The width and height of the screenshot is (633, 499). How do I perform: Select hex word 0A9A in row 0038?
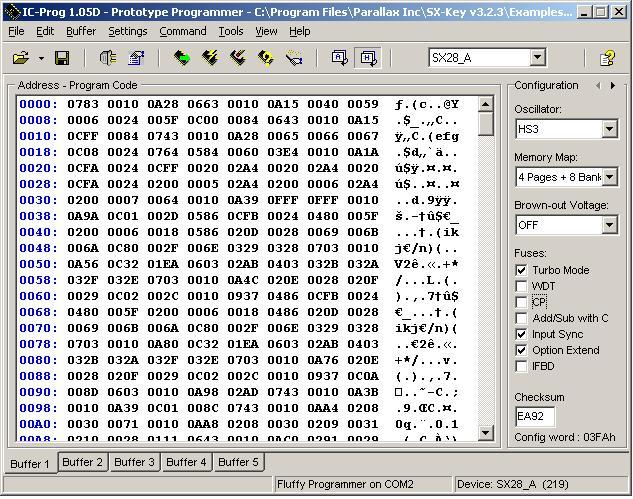click(83, 216)
